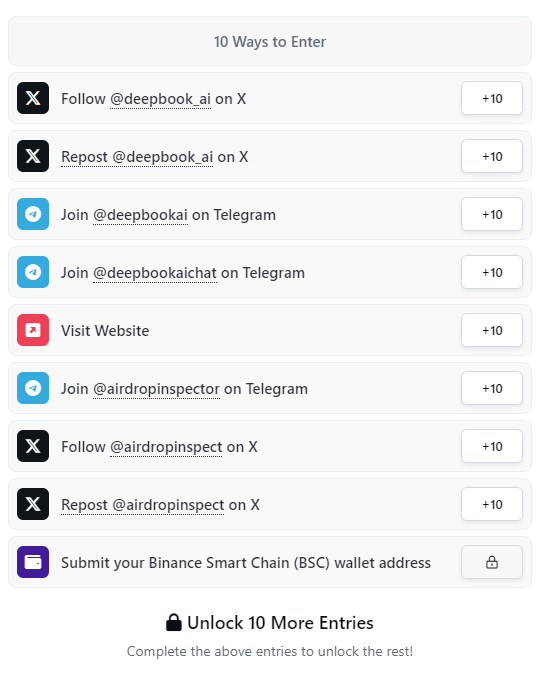This screenshot has height=683, width=540.
Task: Click the purple wallet icon
Action: (x=33, y=562)
